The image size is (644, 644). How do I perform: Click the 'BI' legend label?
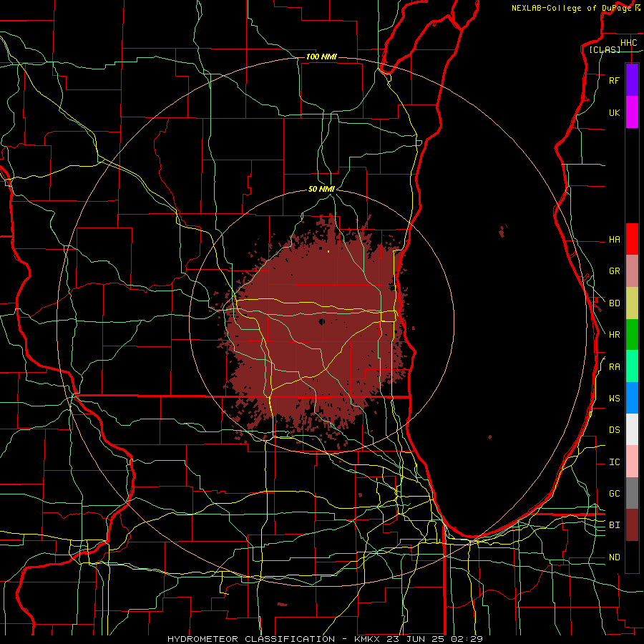pos(614,525)
